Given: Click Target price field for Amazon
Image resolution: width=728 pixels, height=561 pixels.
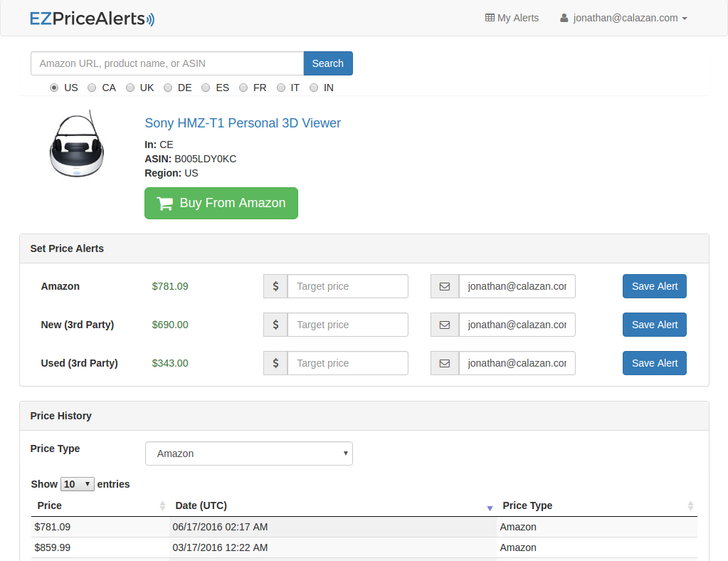Looking at the screenshot, I should click(x=348, y=286).
